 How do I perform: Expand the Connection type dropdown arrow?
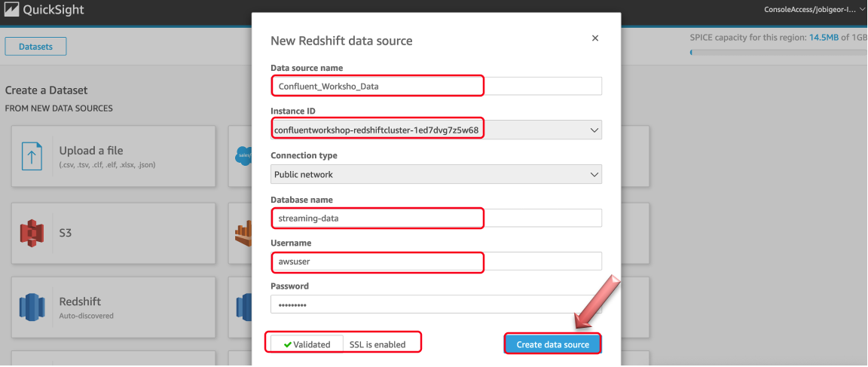coord(594,174)
